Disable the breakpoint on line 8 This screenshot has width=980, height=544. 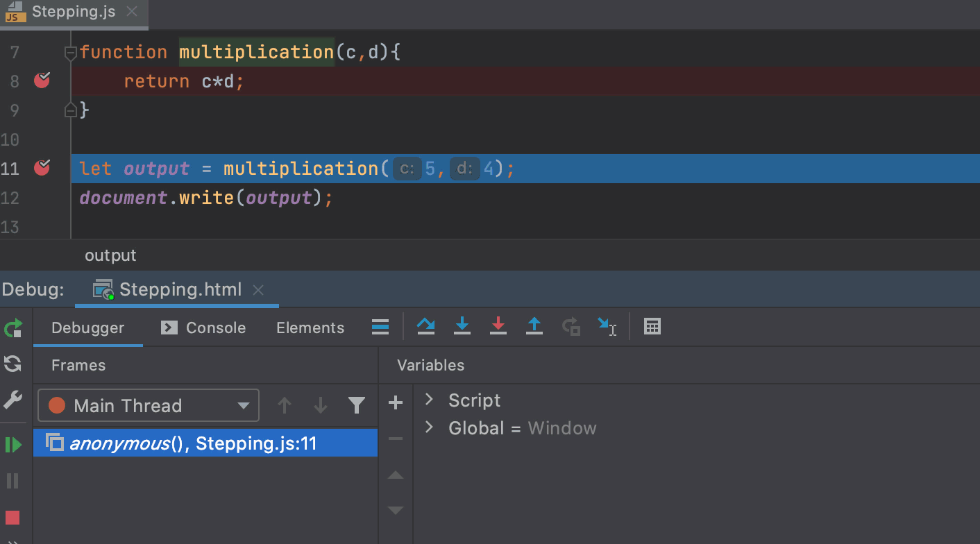pyautogui.click(x=41, y=80)
